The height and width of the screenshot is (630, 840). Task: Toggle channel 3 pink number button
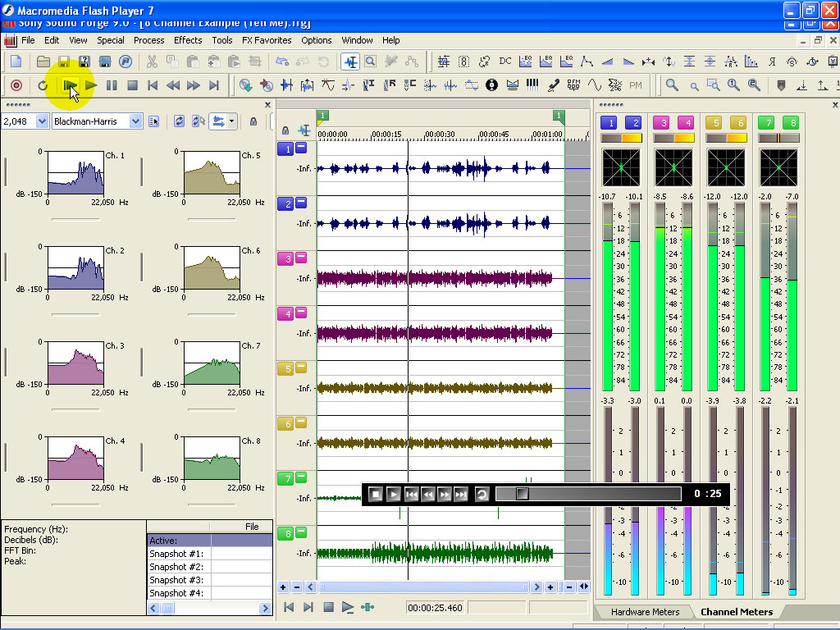coord(285,258)
